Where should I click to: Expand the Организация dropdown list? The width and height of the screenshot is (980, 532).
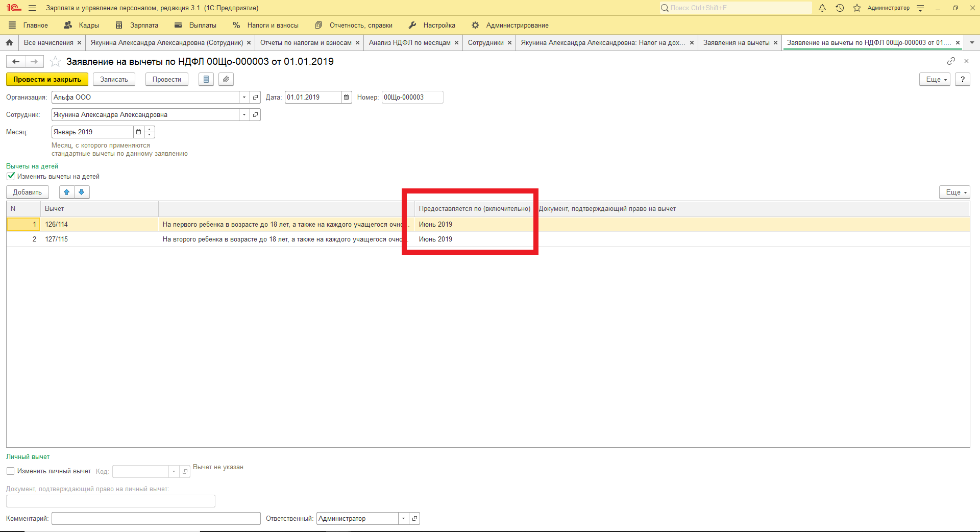coord(244,98)
